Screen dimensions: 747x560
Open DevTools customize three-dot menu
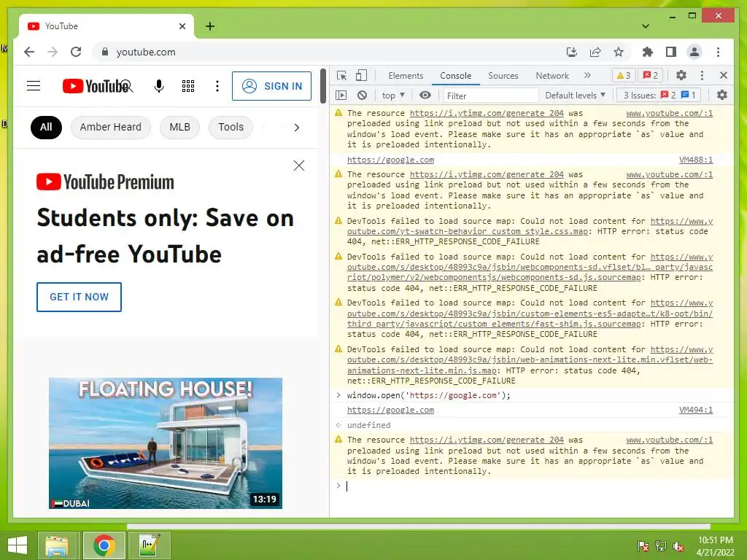coord(702,75)
